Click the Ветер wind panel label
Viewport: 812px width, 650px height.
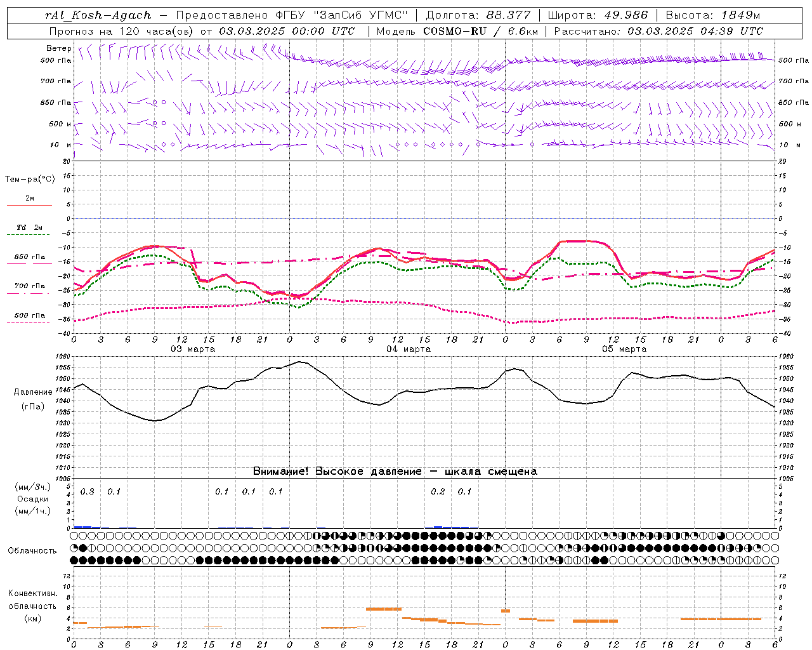[x=58, y=48]
